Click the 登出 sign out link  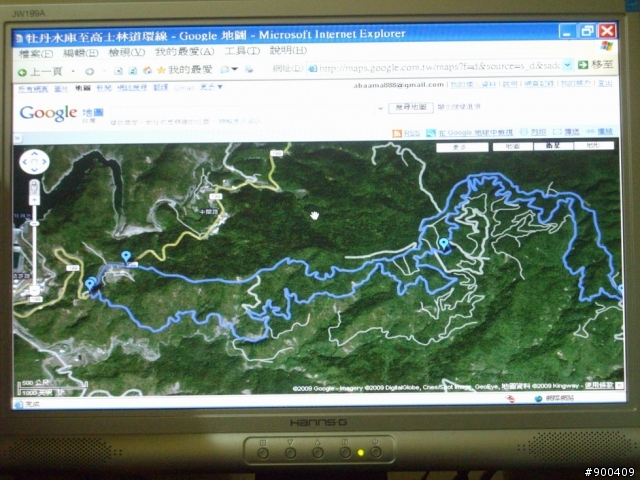point(605,83)
